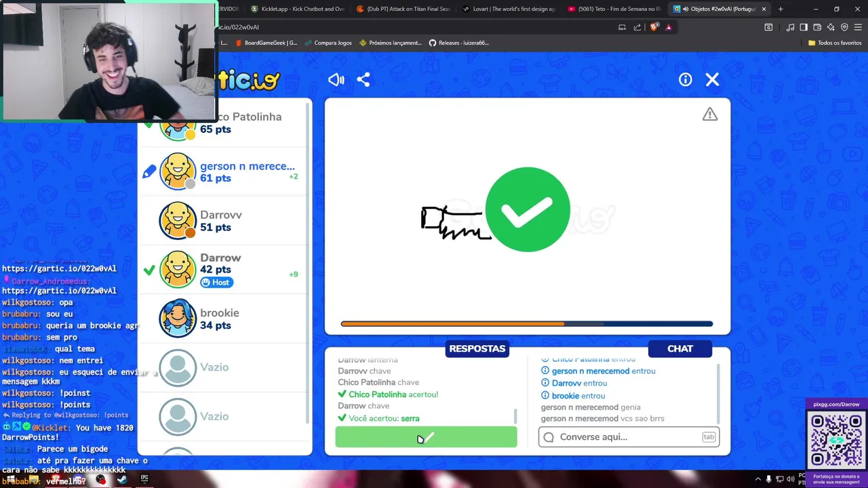The width and height of the screenshot is (868, 488).
Task: Open the browser main menu icon
Action: point(858,27)
